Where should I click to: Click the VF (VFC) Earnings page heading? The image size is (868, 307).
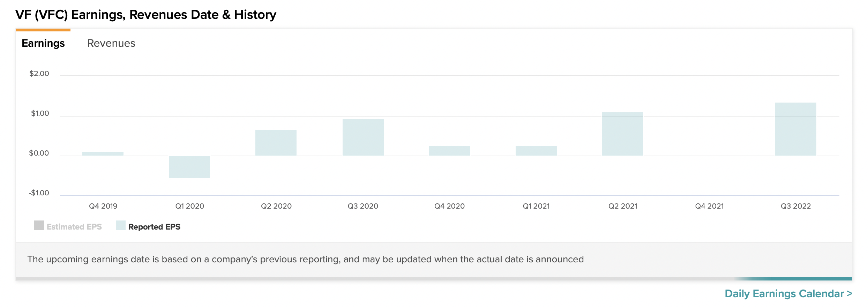coord(146,15)
